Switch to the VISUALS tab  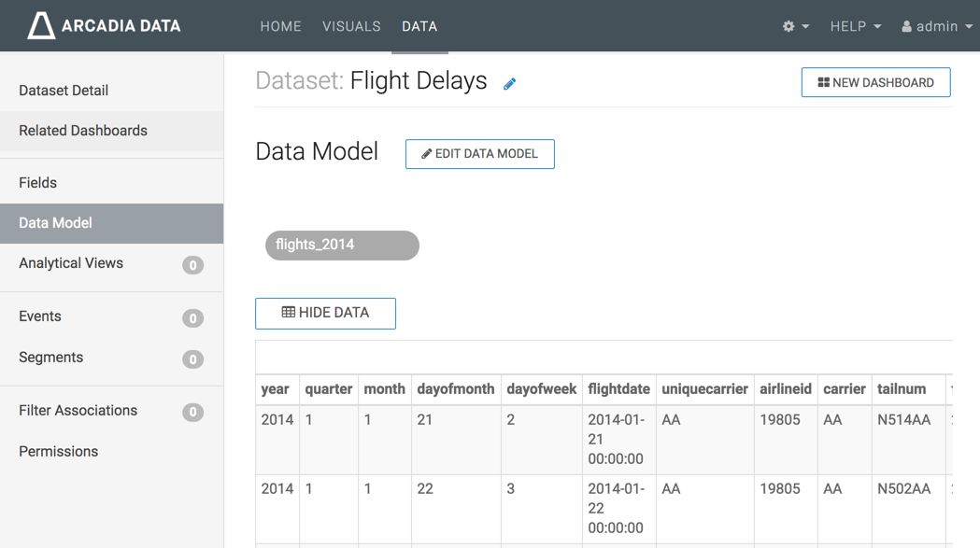tap(351, 26)
